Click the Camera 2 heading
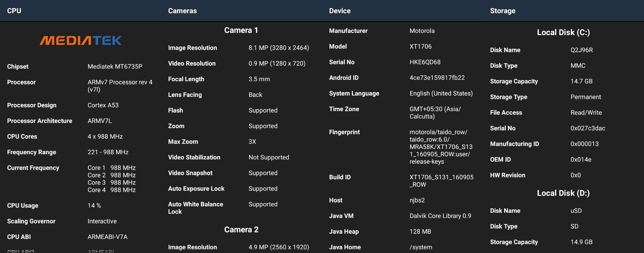This screenshot has width=644, height=253. [x=241, y=230]
